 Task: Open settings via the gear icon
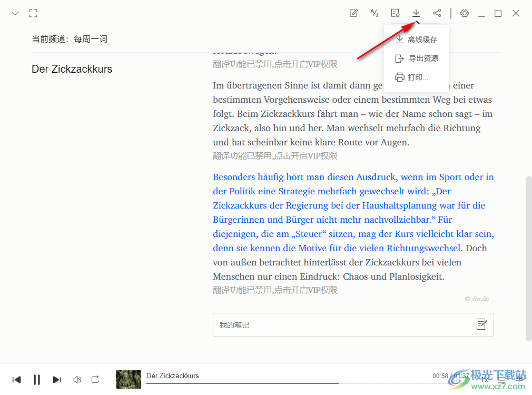[x=465, y=13]
